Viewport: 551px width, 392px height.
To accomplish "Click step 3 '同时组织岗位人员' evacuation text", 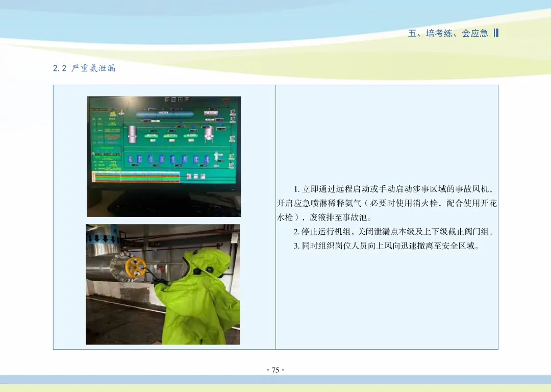I will (x=387, y=246).
